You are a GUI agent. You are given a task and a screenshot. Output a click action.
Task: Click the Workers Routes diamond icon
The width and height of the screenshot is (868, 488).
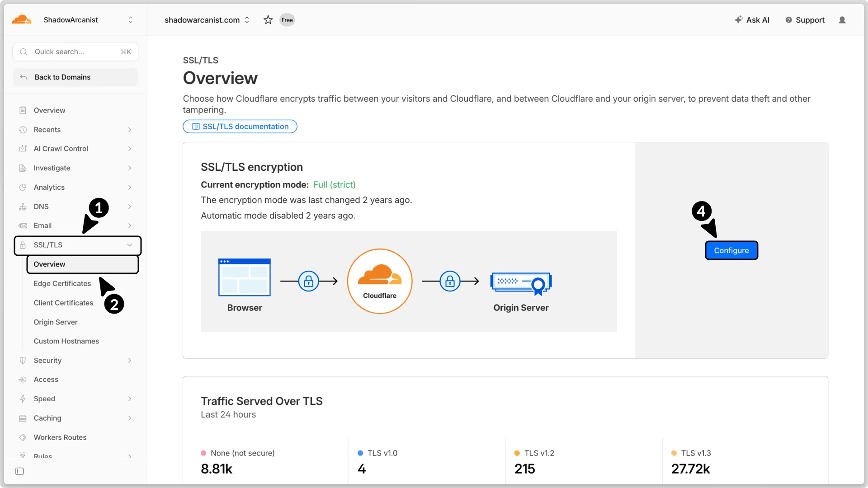pyautogui.click(x=23, y=437)
